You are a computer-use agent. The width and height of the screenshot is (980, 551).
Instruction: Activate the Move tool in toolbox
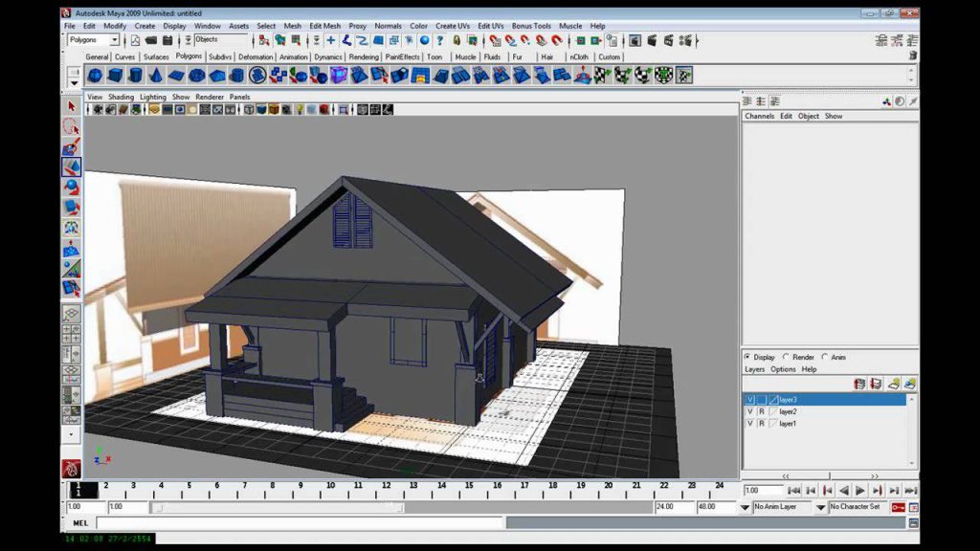(x=71, y=167)
